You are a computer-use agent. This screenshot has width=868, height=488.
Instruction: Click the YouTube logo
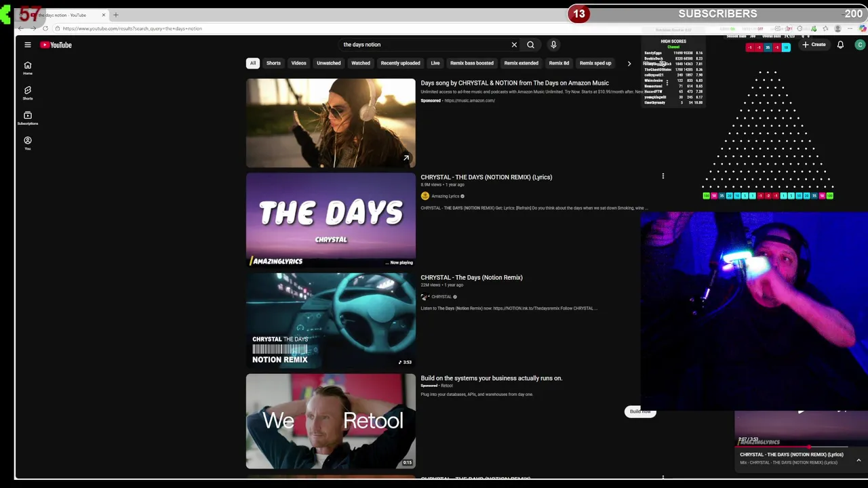tap(56, 45)
